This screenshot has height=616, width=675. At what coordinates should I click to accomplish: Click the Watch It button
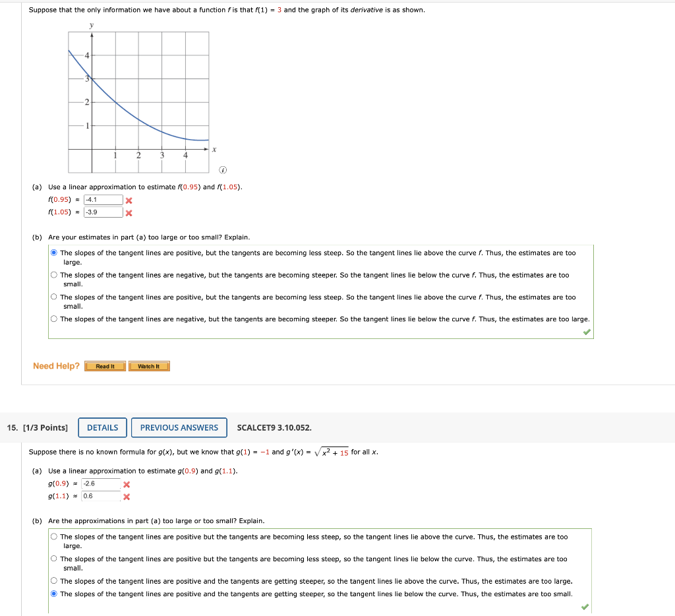click(x=148, y=366)
